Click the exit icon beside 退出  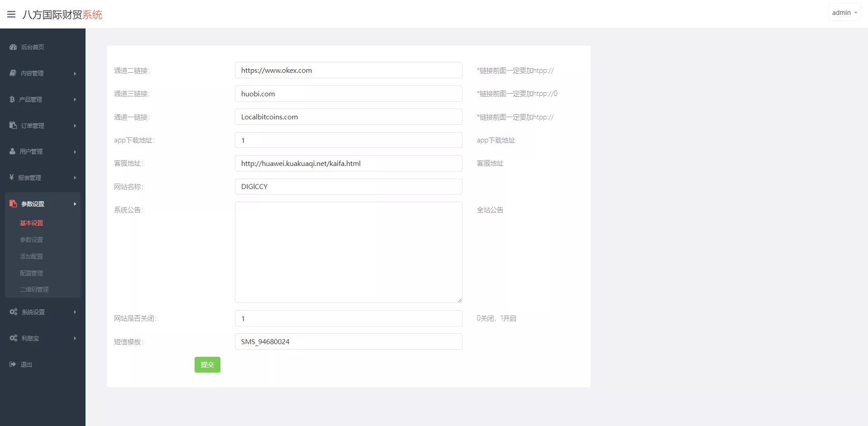pos(13,364)
